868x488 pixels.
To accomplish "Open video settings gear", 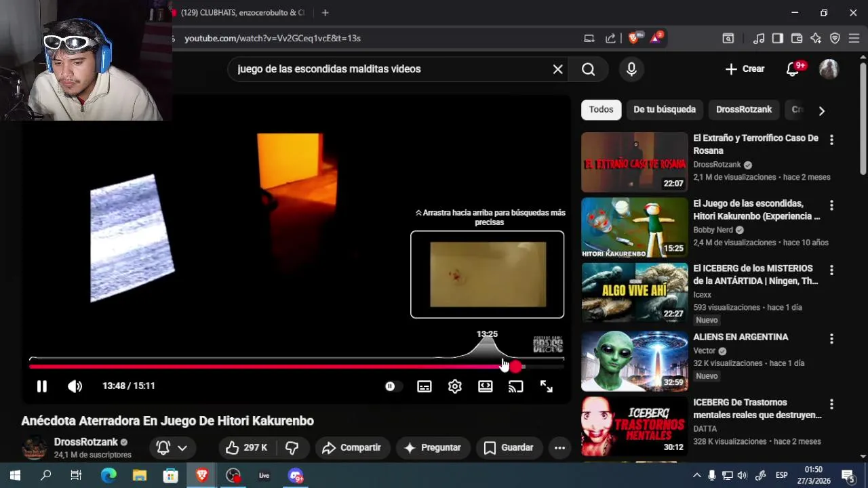I will click(x=455, y=386).
